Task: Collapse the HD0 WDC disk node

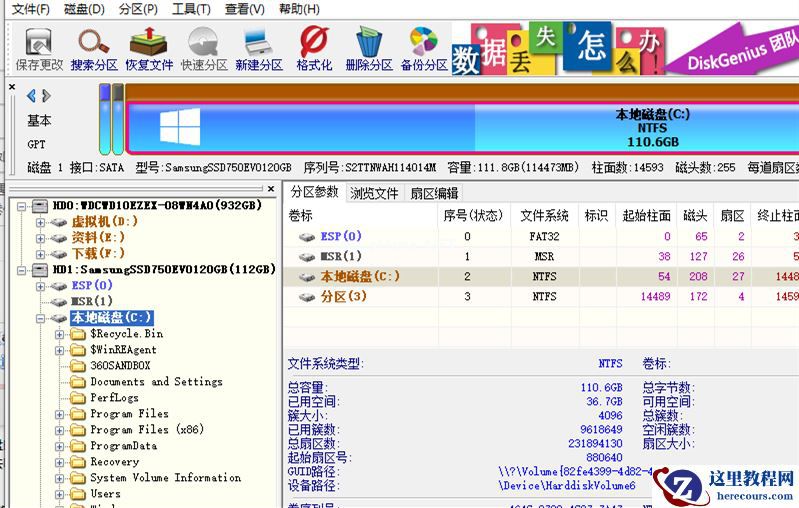Action: pos(21,206)
